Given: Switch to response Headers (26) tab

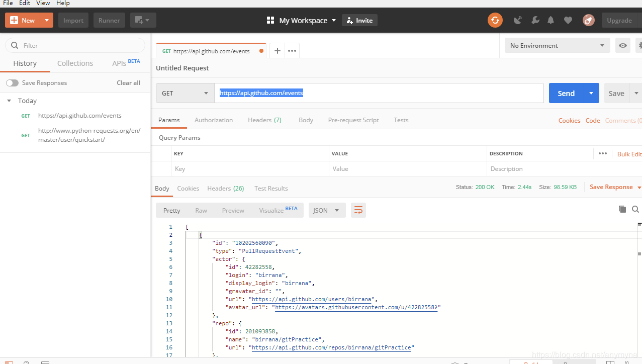Looking at the screenshot, I should click(226, 189).
